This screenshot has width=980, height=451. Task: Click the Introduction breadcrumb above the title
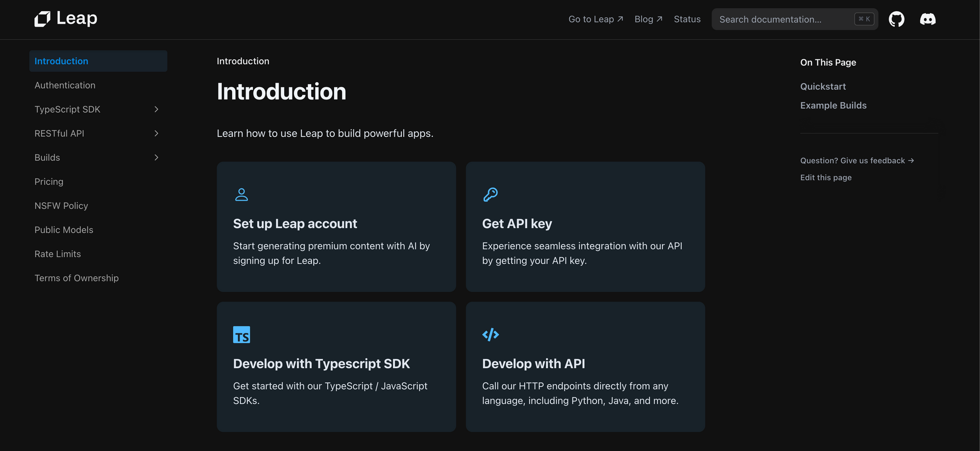coord(243,61)
